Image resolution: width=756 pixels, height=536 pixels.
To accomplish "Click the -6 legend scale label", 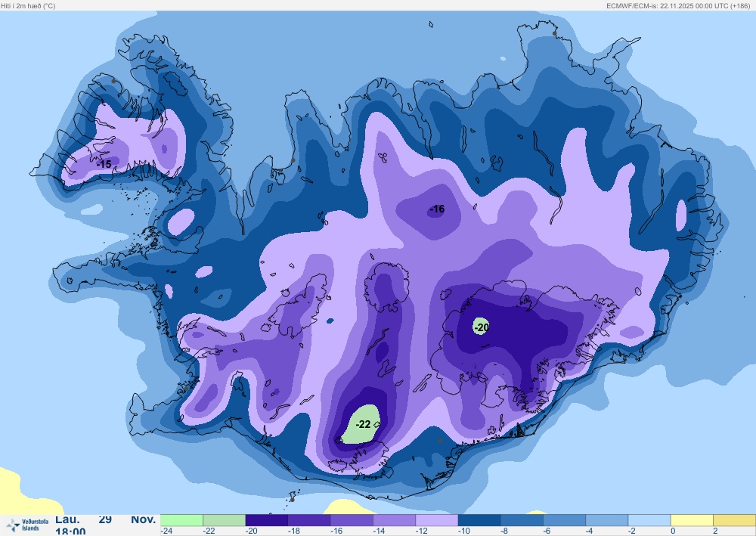I will (547, 531).
